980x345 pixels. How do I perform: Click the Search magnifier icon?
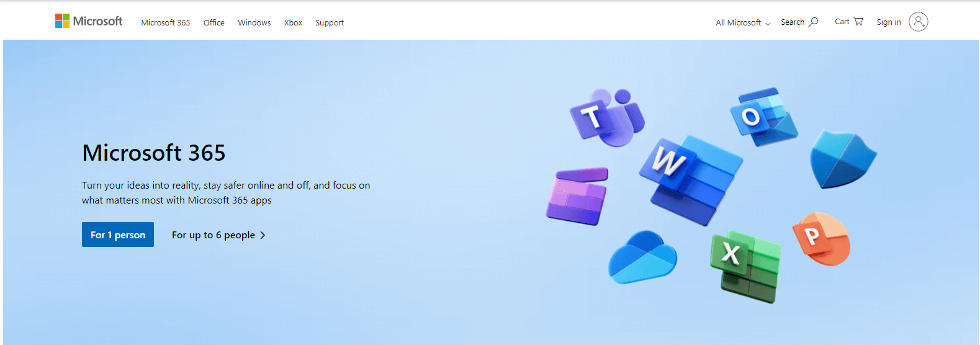click(813, 22)
